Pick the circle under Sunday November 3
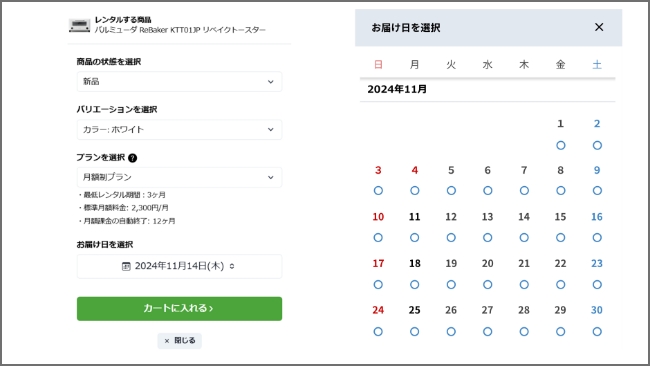Viewport: 650px width, 366px height. coord(378,191)
